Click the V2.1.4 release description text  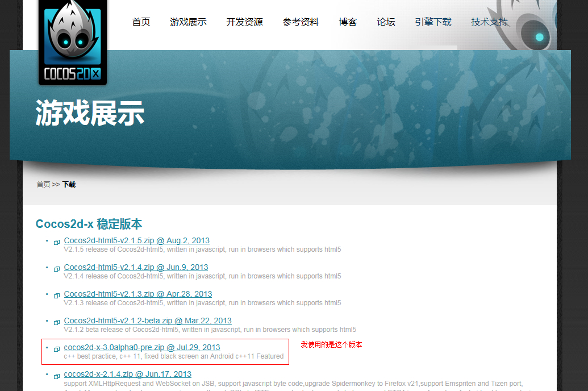[x=202, y=276]
